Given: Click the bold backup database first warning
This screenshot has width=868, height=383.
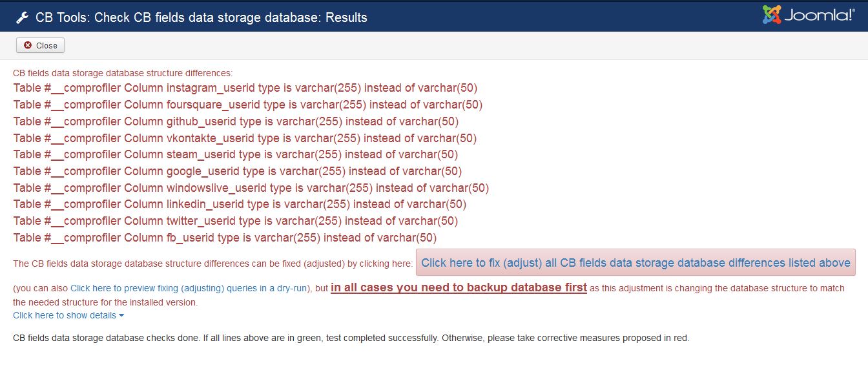Looking at the screenshot, I should [459, 287].
